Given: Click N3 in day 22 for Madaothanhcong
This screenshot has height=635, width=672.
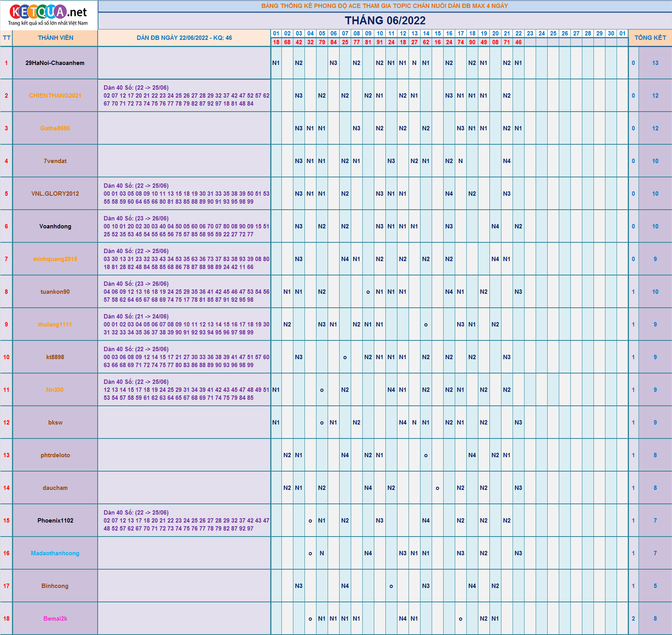Looking at the screenshot, I should pyautogui.click(x=518, y=553).
